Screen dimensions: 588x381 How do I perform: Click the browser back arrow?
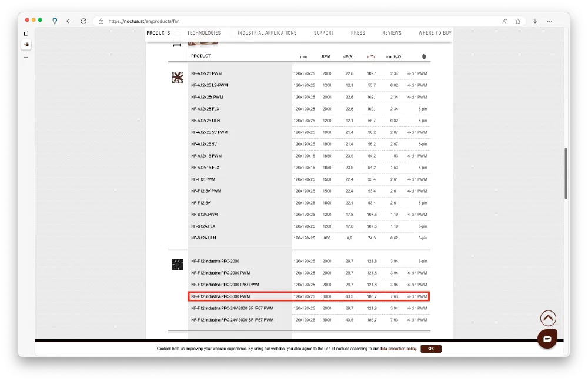69,21
